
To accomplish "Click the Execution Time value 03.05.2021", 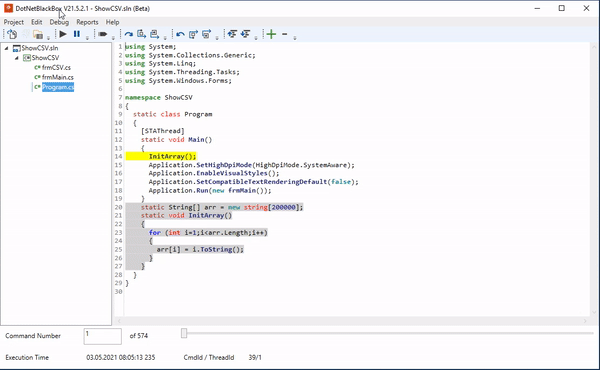I will click(x=121, y=357).
